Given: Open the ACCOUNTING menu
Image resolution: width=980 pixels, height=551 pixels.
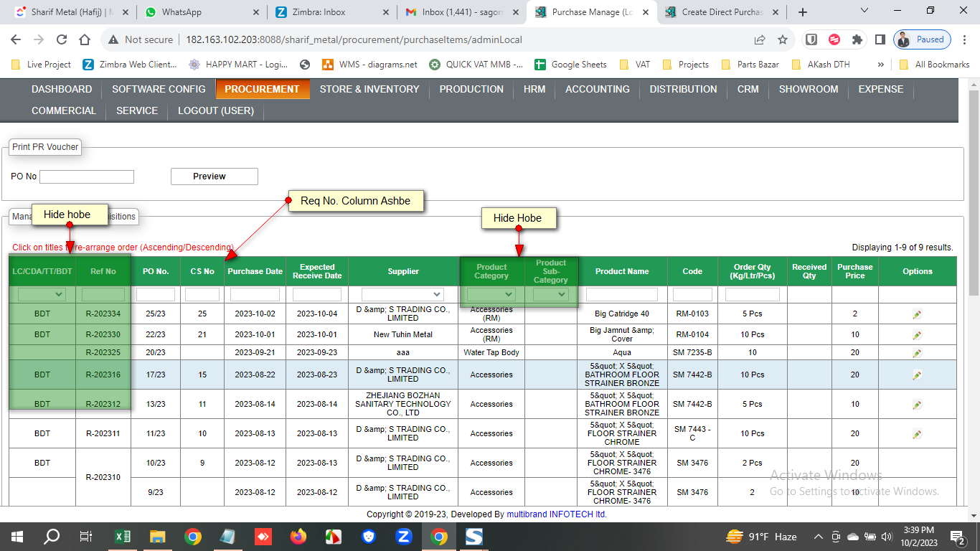Looking at the screenshot, I should (x=597, y=90).
